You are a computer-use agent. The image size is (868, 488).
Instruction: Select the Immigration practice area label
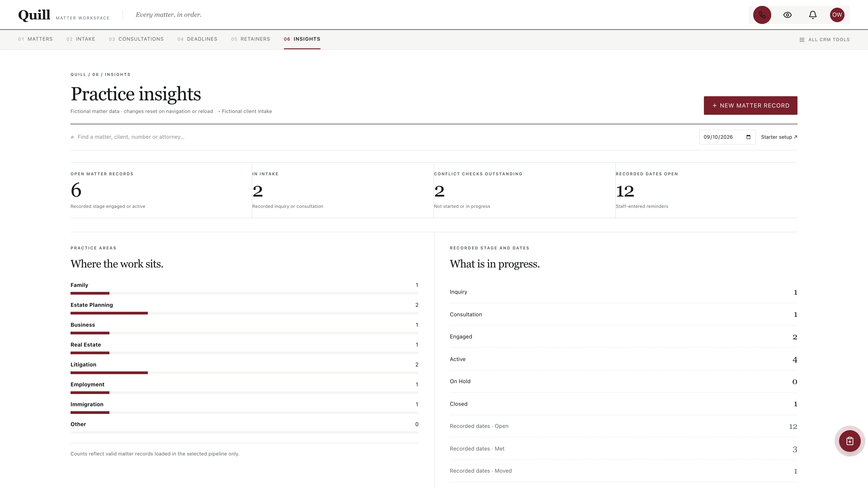point(87,404)
